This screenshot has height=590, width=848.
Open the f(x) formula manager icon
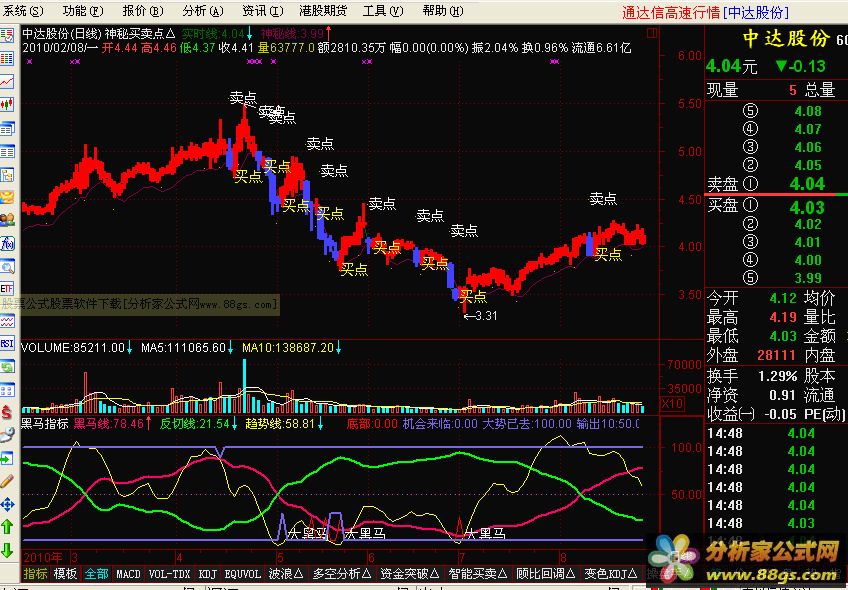point(7,244)
